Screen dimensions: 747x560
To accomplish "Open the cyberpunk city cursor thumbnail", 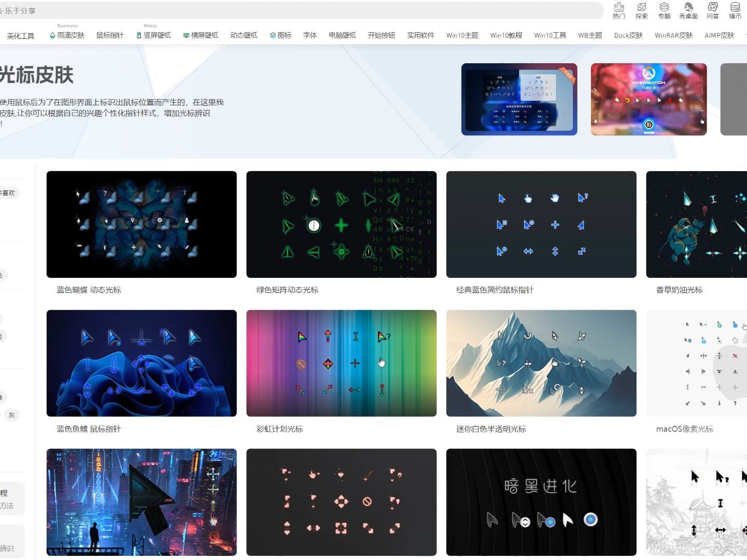I will tap(142, 502).
